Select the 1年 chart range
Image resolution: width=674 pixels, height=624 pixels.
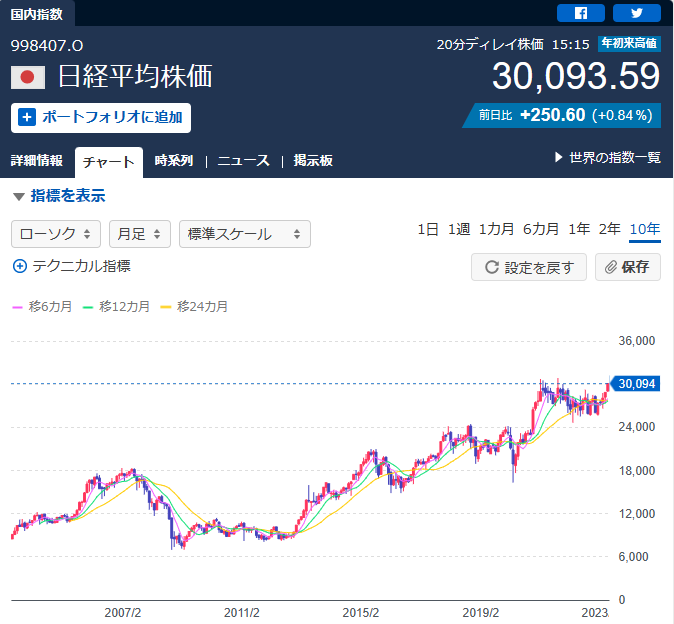579,229
